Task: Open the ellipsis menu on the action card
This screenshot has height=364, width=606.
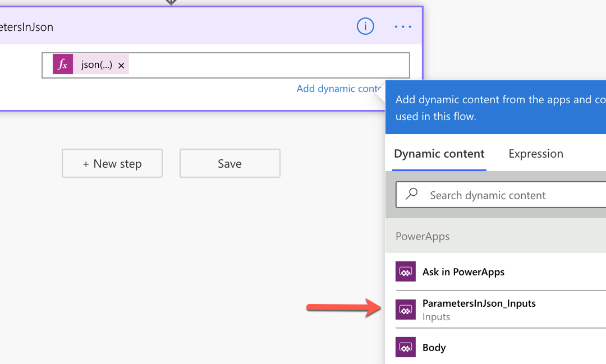Action: click(403, 26)
